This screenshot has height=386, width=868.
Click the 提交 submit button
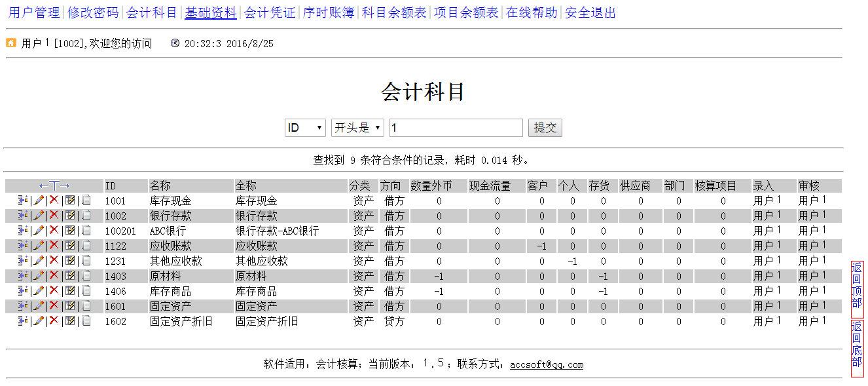click(x=545, y=127)
